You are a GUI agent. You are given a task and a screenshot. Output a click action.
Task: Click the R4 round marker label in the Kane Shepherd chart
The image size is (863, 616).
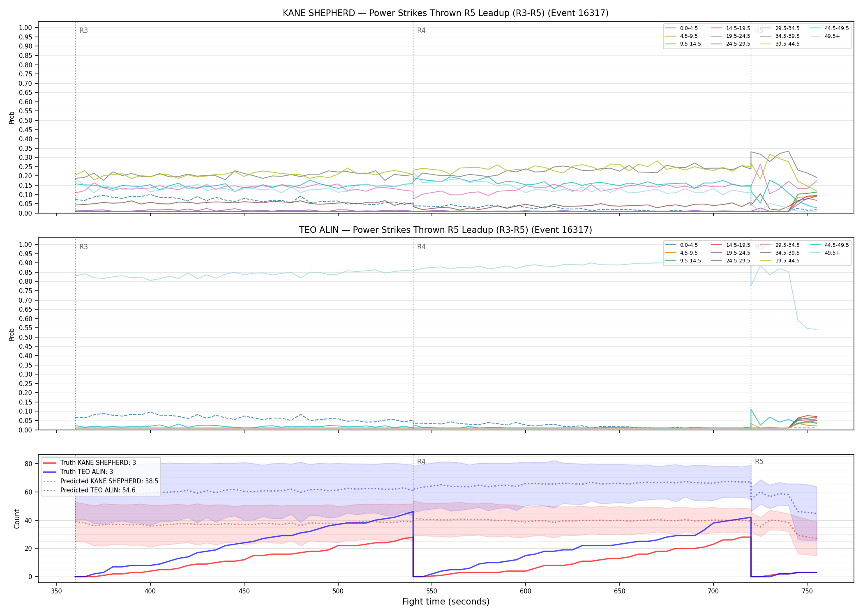click(x=421, y=30)
